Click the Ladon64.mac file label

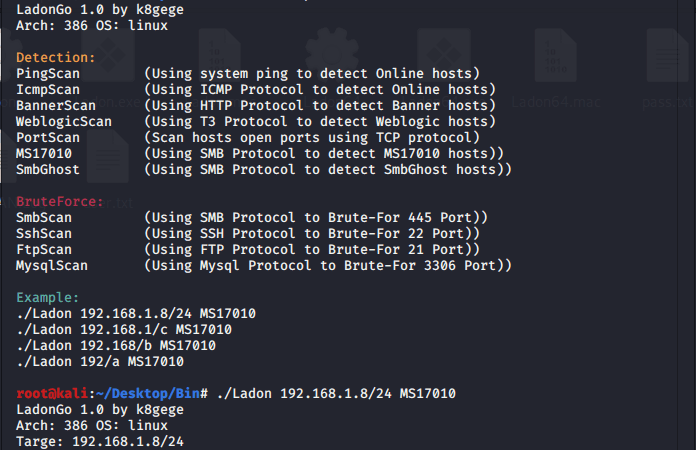click(x=556, y=103)
